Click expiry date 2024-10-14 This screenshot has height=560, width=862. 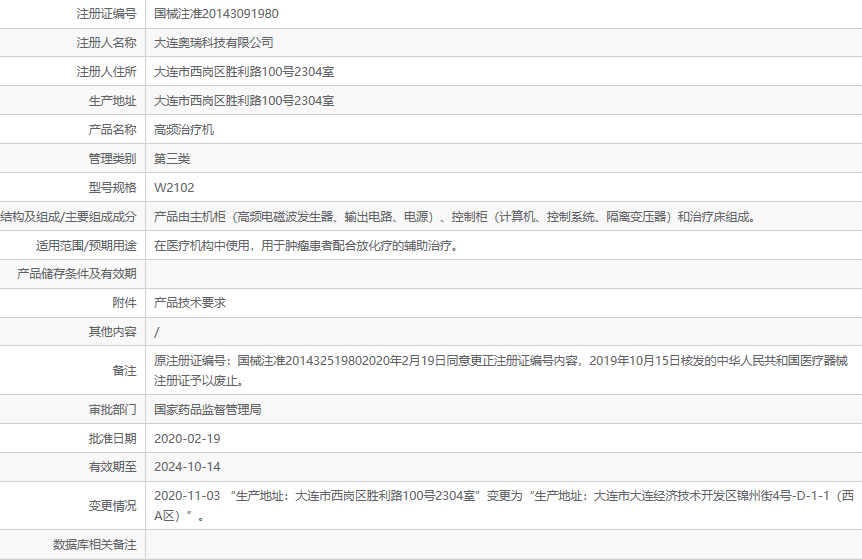tap(187, 467)
